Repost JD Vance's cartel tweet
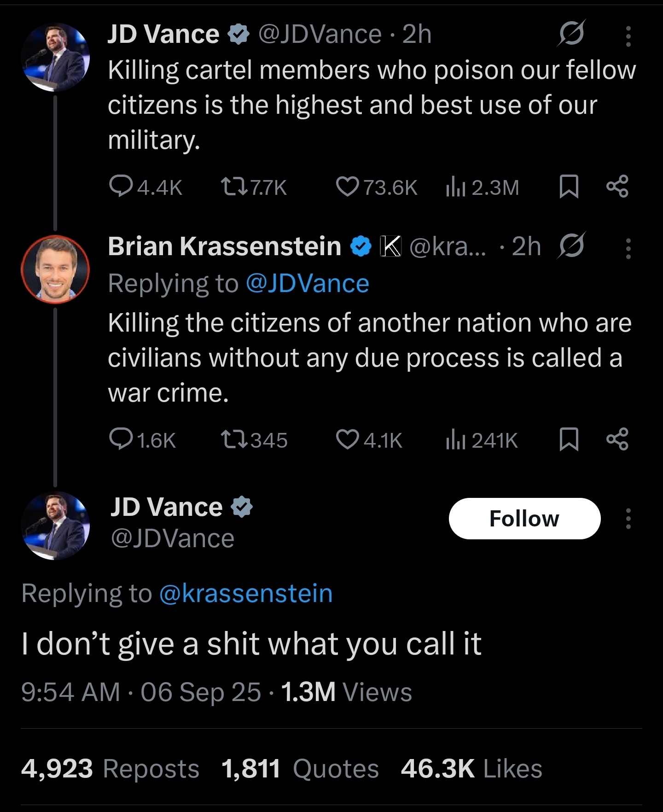This screenshot has height=812, width=663. 233,187
